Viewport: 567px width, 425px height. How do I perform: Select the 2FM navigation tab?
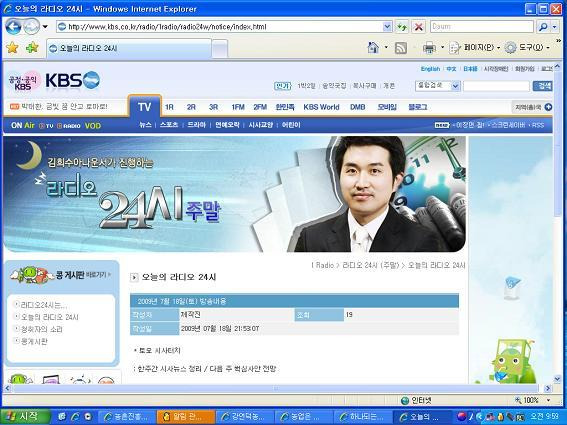point(260,107)
